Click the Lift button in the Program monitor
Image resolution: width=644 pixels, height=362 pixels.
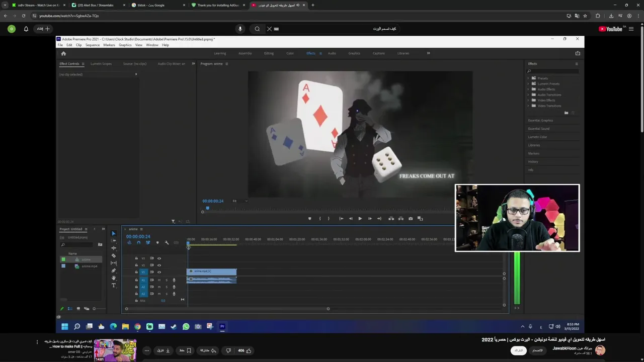[391, 219]
